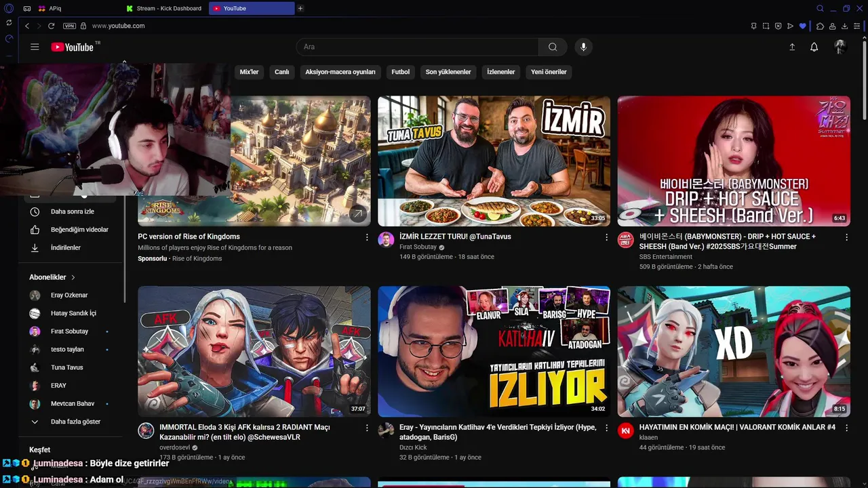
Task: Switch to the APiq browser tab
Action: (78, 8)
